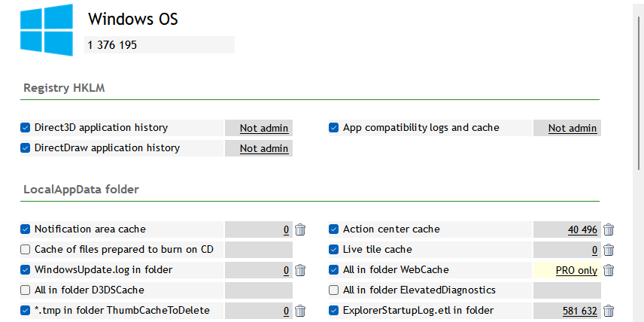This screenshot has width=644, height=322.
Task: Check All in folder ElevatedDiagnostics
Action: click(334, 290)
